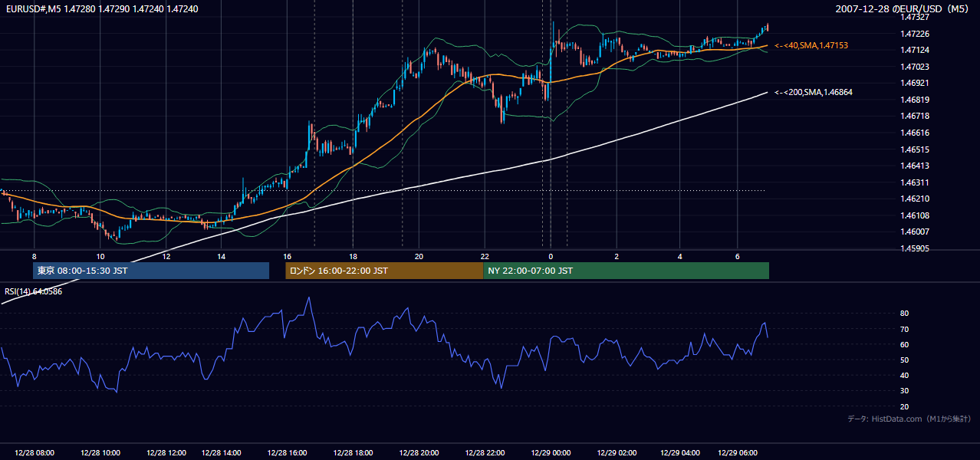The height and width of the screenshot is (460, 980).
Task: Click price axis value 1.45905
Action: pos(916,248)
